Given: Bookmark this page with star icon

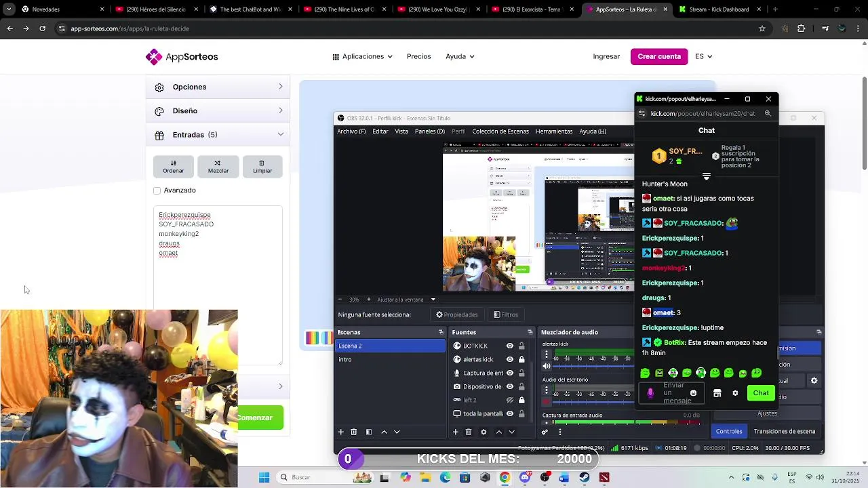Looking at the screenshot, I should point(762,28).
